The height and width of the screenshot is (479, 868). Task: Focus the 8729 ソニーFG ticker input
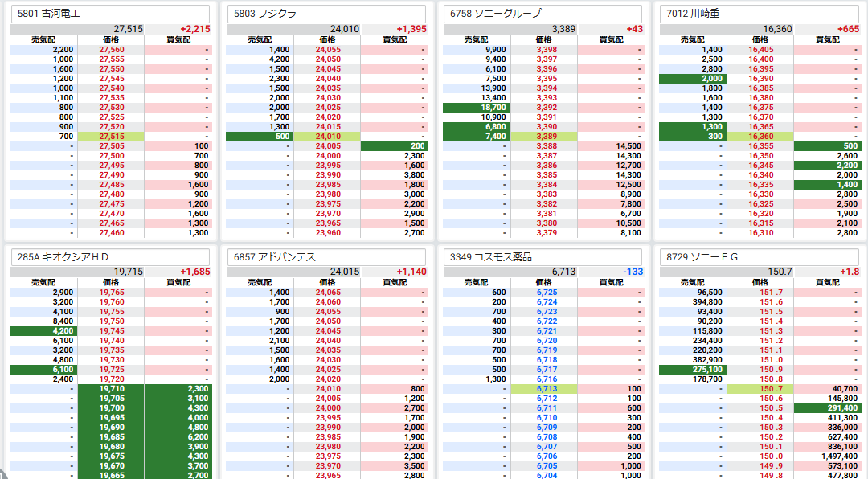(759, 257)
